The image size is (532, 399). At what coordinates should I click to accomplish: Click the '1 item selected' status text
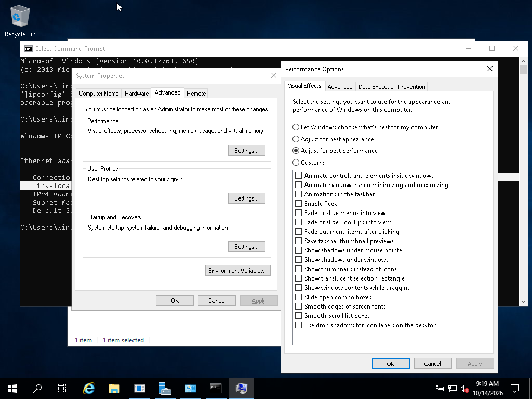(123, 340)
